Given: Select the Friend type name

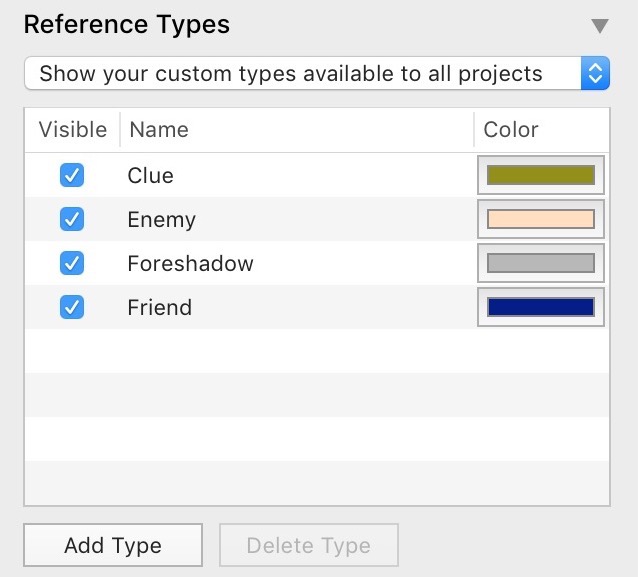Looking at the screenshot, I should pos(159,308).
